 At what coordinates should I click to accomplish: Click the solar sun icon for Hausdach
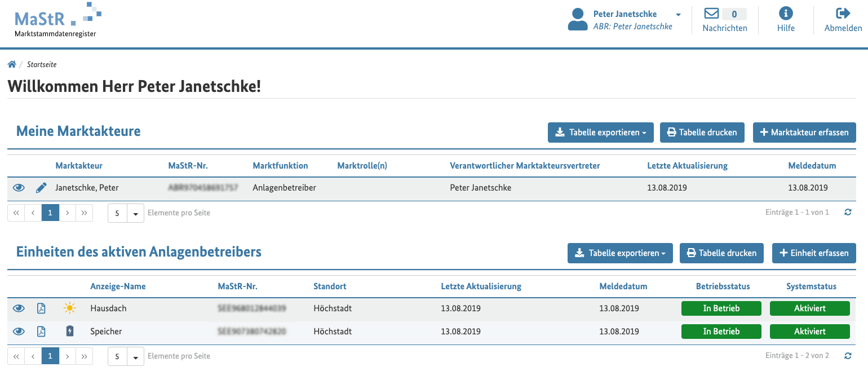pos(69,308)
